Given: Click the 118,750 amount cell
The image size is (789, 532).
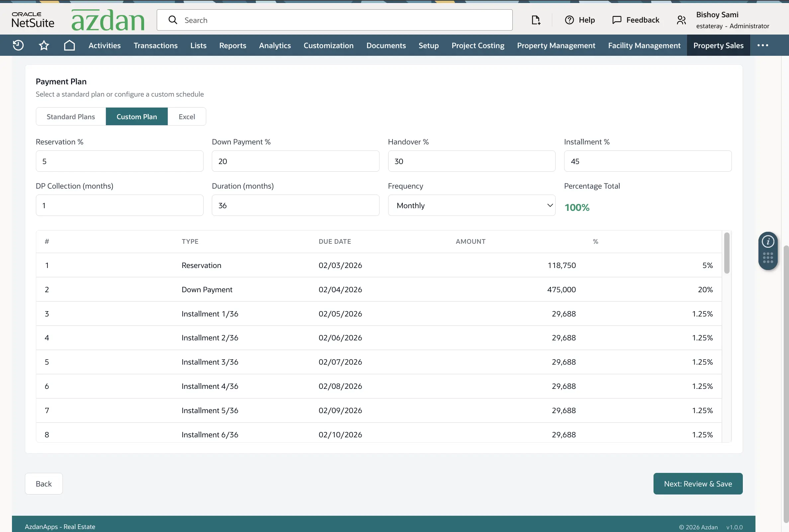Looking at the screenshot, I should click(562, 265).
